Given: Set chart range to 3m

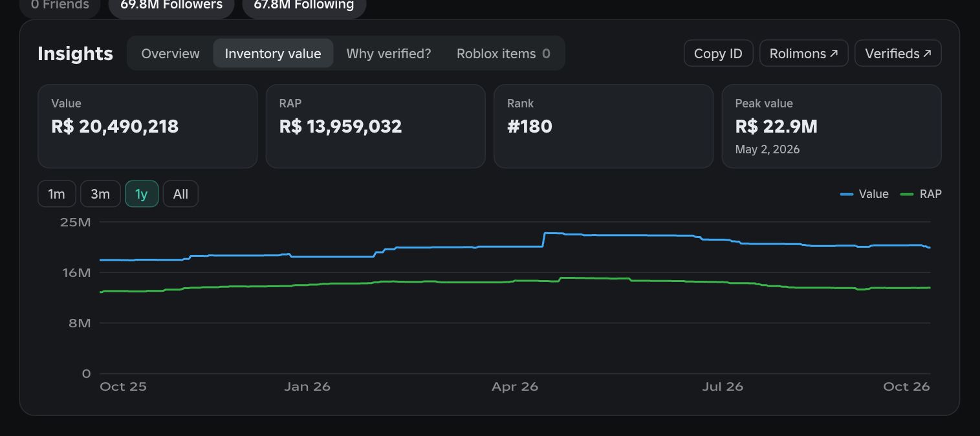Looking at the screenshot, I should pyautogui.click(x=100, y=194).
